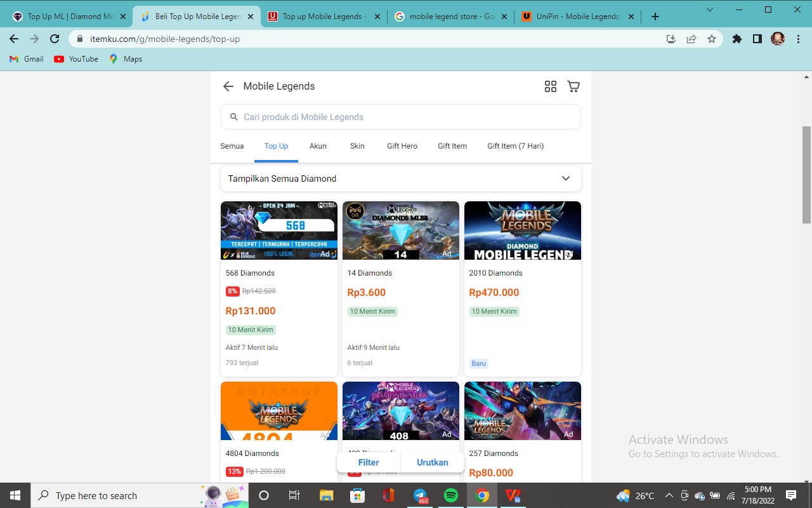Bookmark this page with the star icon
This screenshot has height=508, width=812.
[712, 39]
